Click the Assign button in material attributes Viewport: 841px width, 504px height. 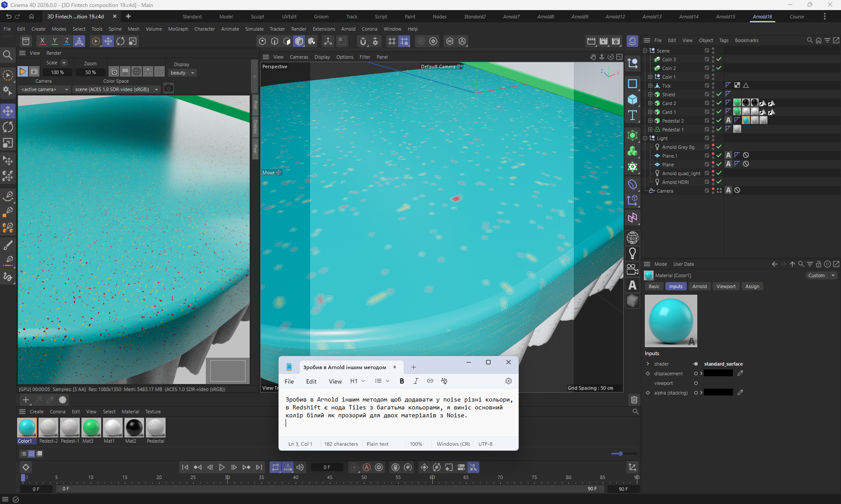pyautogui.click(x=752, y=286)
